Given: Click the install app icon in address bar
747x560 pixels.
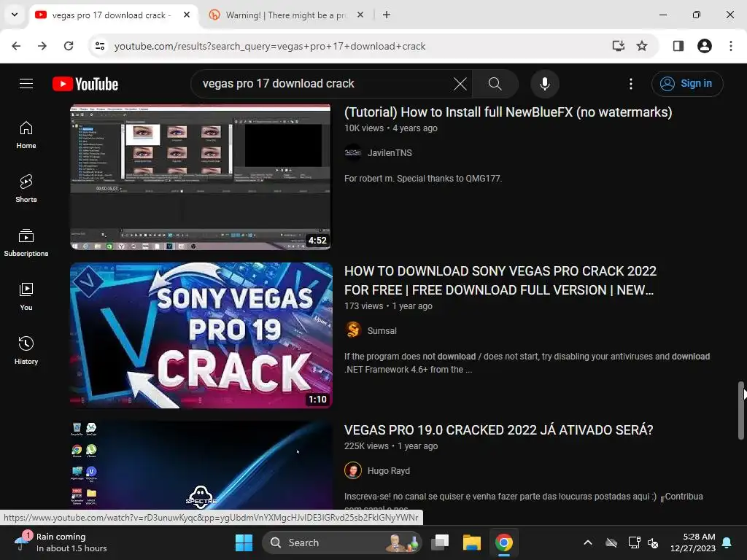Looking at the screenshot, I should (x=618, y=46).
